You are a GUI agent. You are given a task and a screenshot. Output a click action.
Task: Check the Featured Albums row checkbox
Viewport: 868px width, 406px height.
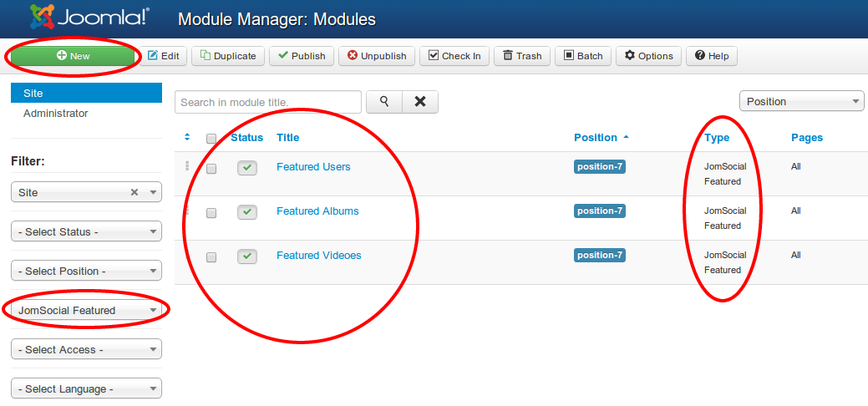(211, 213)
